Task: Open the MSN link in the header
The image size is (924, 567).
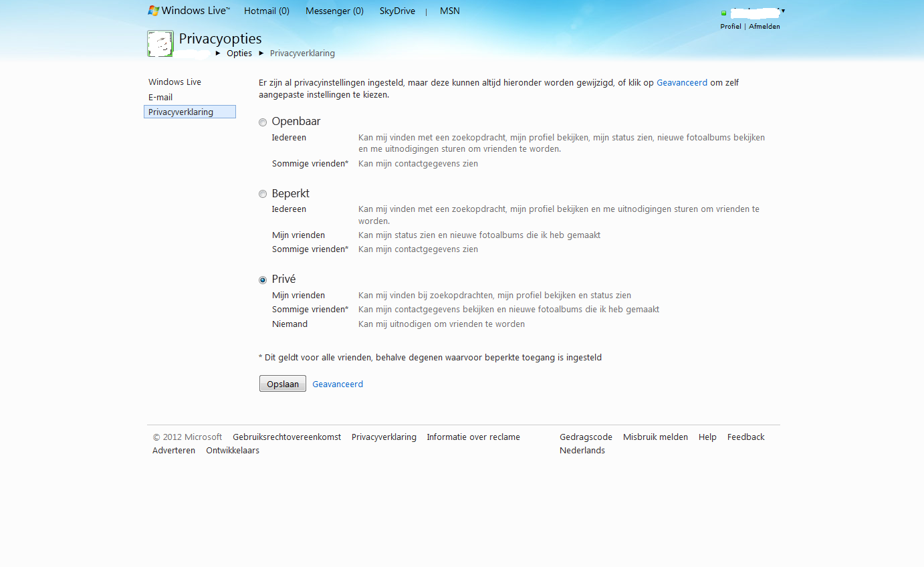Action: tap(450, 11)
